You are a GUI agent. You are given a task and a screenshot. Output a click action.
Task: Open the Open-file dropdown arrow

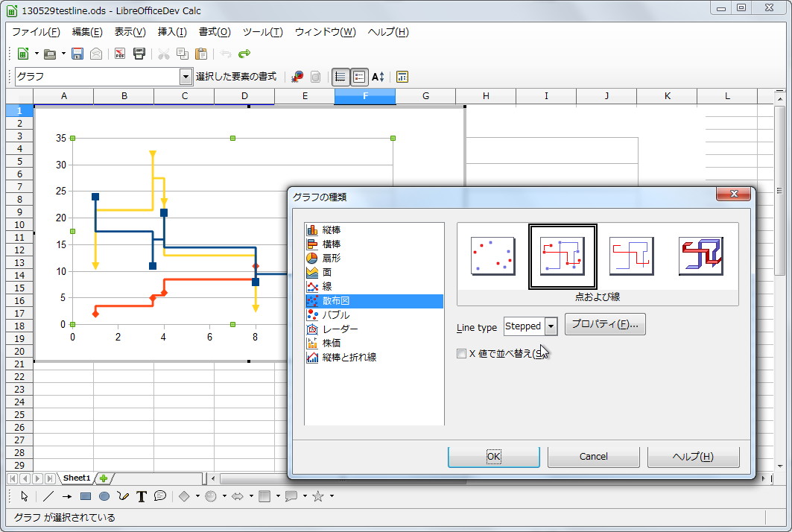pos(63,54)
